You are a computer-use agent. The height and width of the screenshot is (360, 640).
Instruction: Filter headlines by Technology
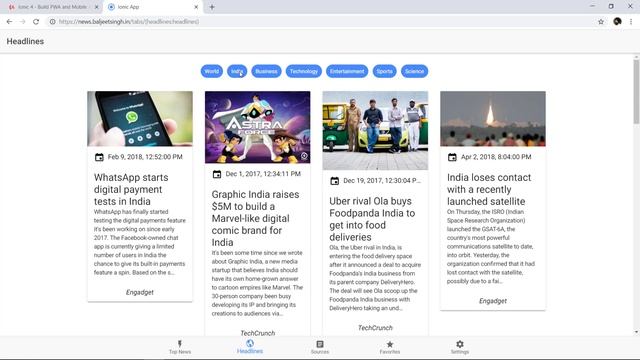point(304,71)
